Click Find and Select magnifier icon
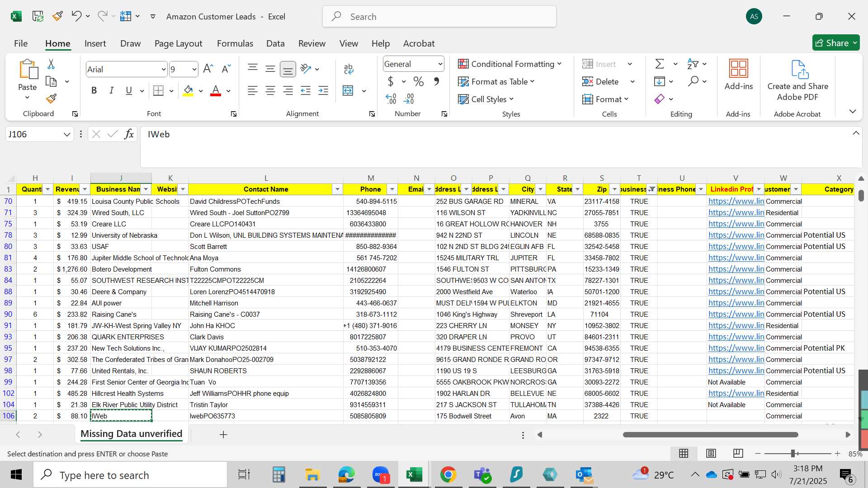The width and height of the screenshot is (868, 488). coord(693,81)
